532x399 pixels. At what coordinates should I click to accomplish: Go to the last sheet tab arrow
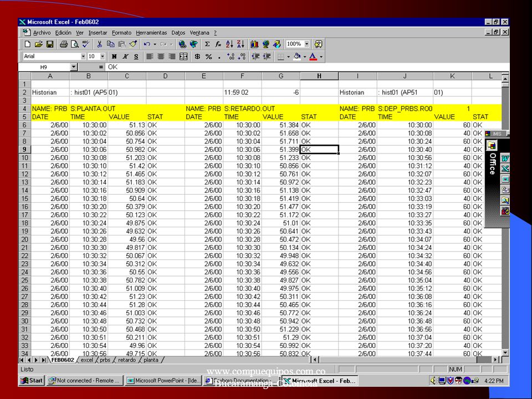coord(44,360)
